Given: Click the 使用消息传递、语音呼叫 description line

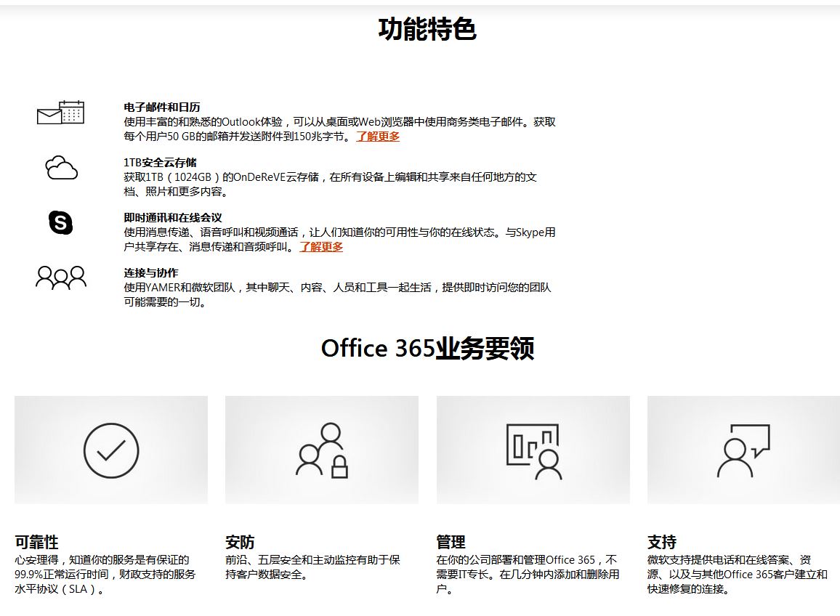Looking at the screenshot, I should (x=339, y=232).
